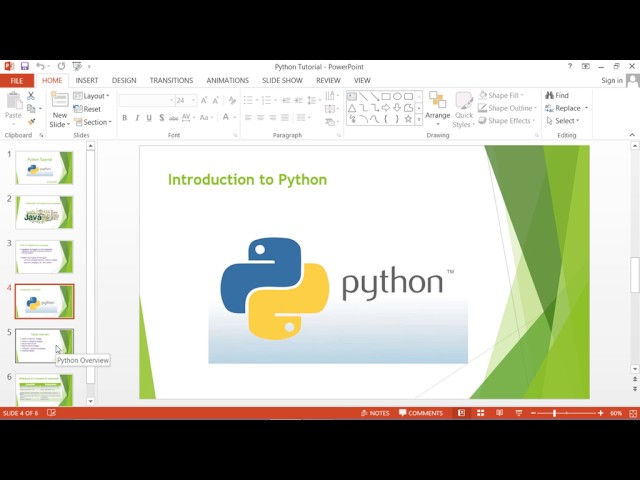Switch to the INSERT tab
Viewport: 640px width, 480px height.
(x=87, y=80)
